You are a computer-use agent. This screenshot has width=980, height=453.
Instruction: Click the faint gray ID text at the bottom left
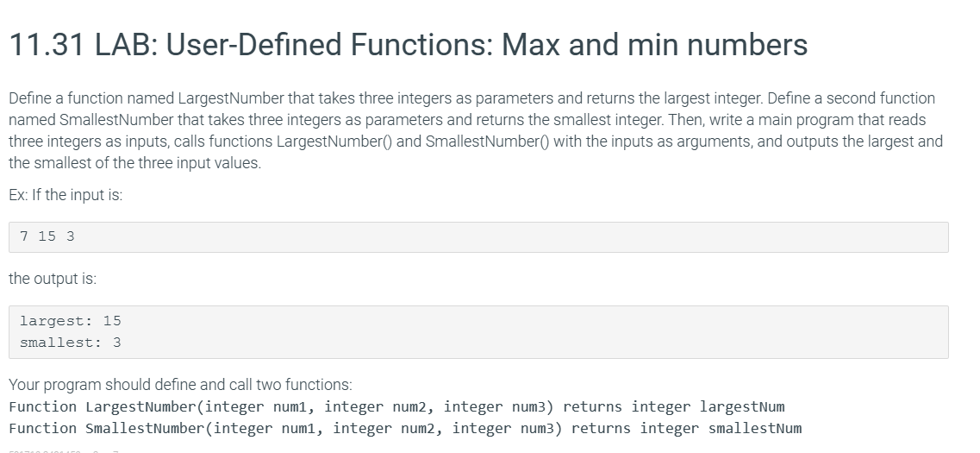click(x=64, y=450)
